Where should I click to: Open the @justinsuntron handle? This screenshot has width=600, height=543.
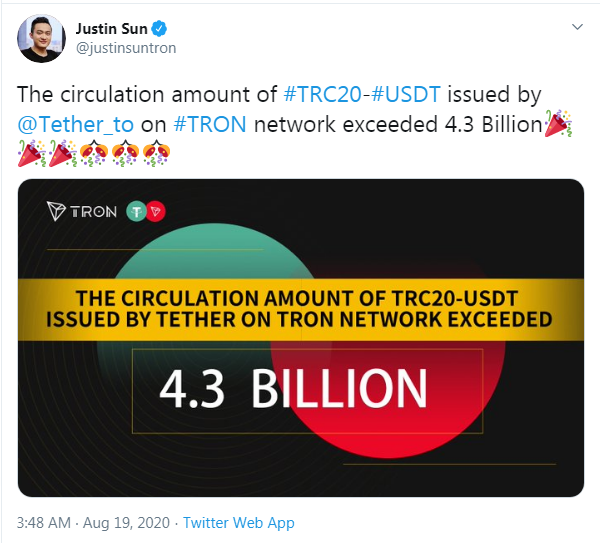126,48
